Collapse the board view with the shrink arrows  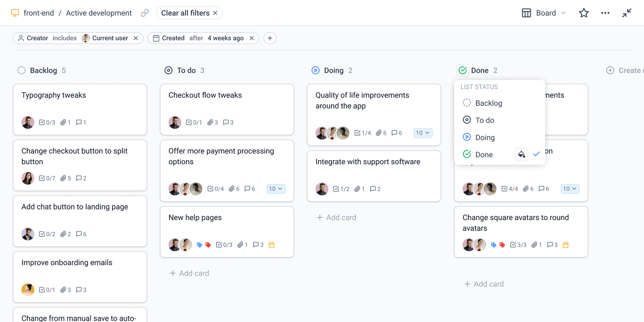[x=627, y=13]
